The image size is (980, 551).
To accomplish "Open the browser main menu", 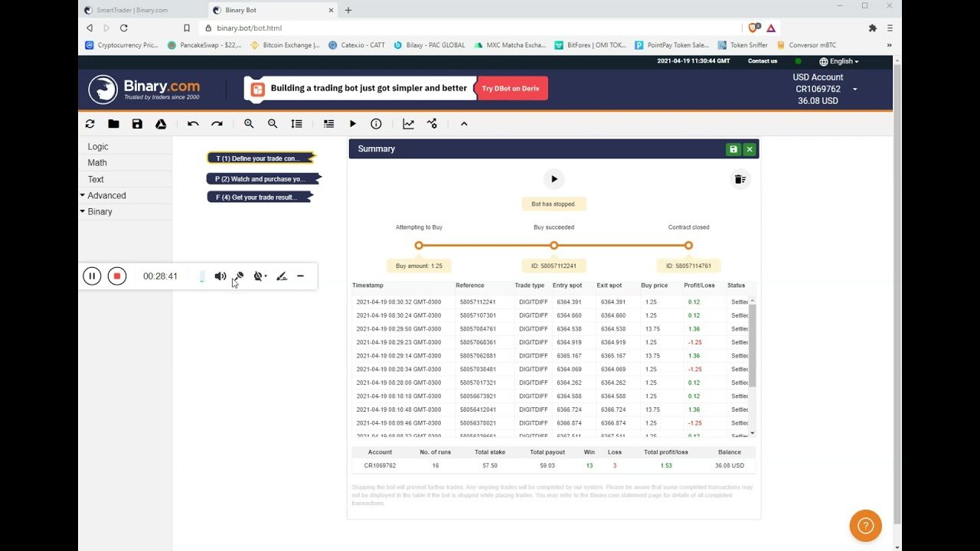I will pos(890,28).
